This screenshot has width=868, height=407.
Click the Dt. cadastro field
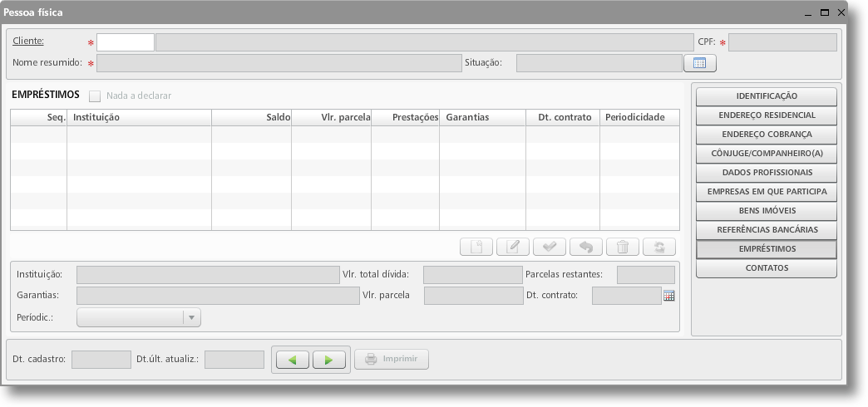(101, 360)
